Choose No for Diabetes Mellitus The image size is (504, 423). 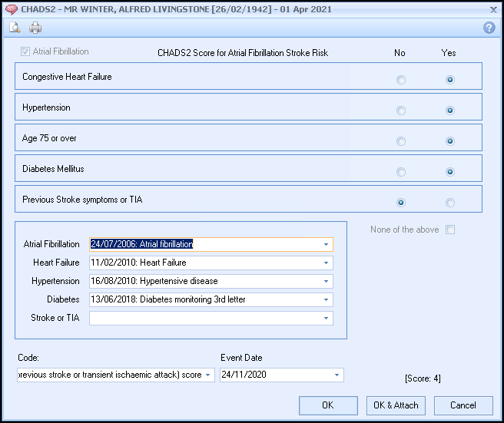[401, 172]
